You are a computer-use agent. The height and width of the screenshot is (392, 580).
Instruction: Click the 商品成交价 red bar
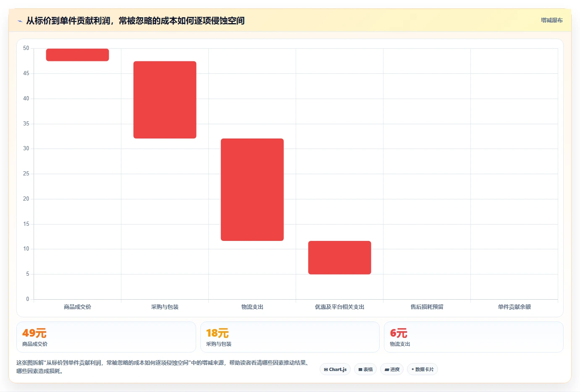77,55
